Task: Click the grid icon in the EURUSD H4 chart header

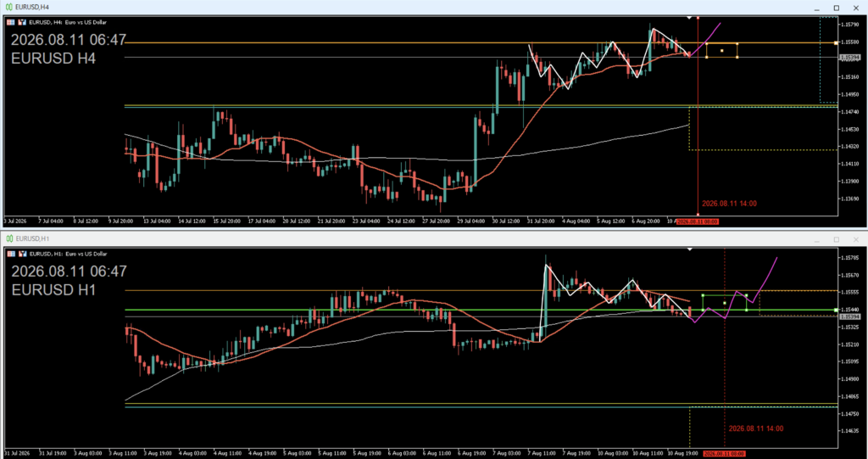Action: click(x=11, y=22)
